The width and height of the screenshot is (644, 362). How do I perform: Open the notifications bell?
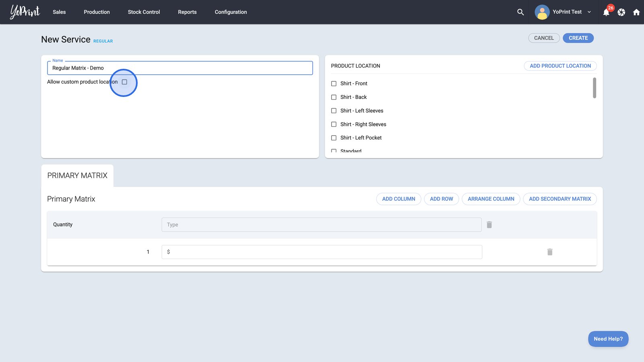606,12
